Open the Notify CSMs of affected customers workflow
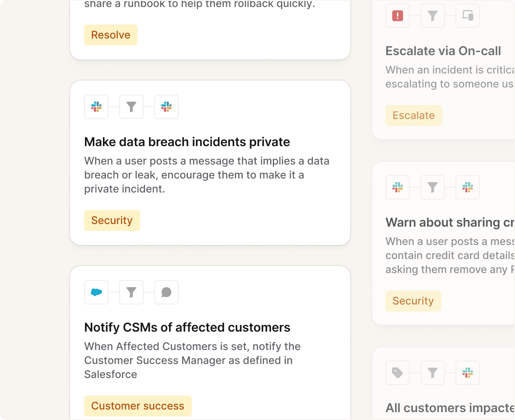Viewport: 515px width, 420px height. coord(187,327)
